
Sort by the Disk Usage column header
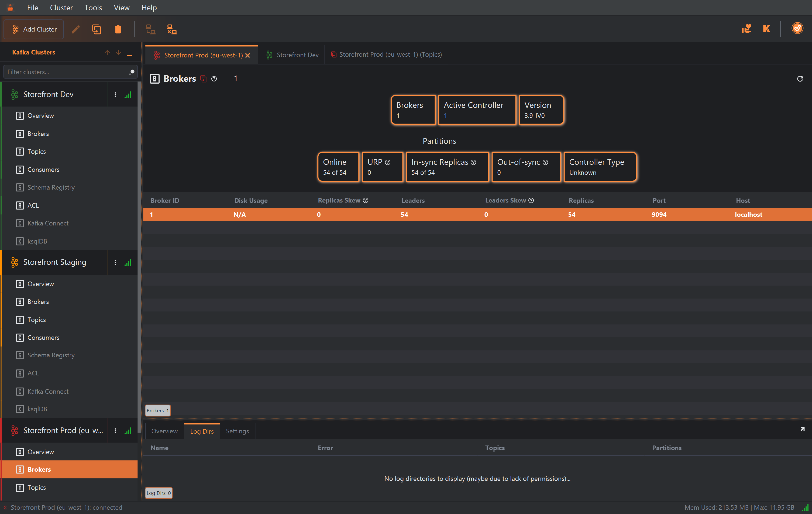[251, 200]
